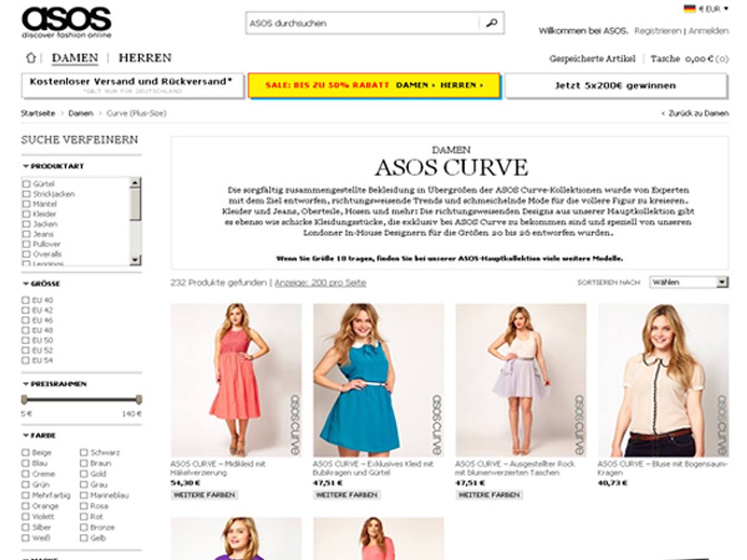
Task: Tick the Marineblau checkbox
Action: click(x=84, y=495)
